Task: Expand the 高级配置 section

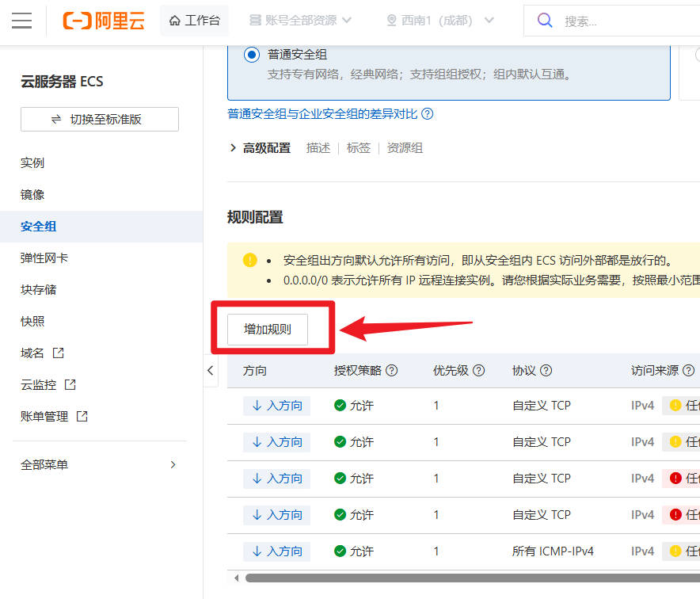Action: coord(260,148)
